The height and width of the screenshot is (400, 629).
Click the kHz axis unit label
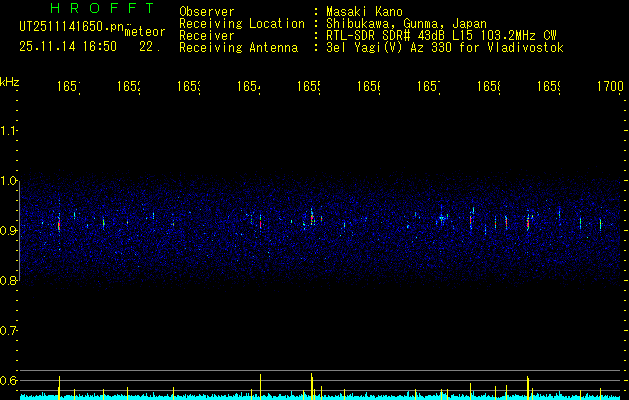9,82
